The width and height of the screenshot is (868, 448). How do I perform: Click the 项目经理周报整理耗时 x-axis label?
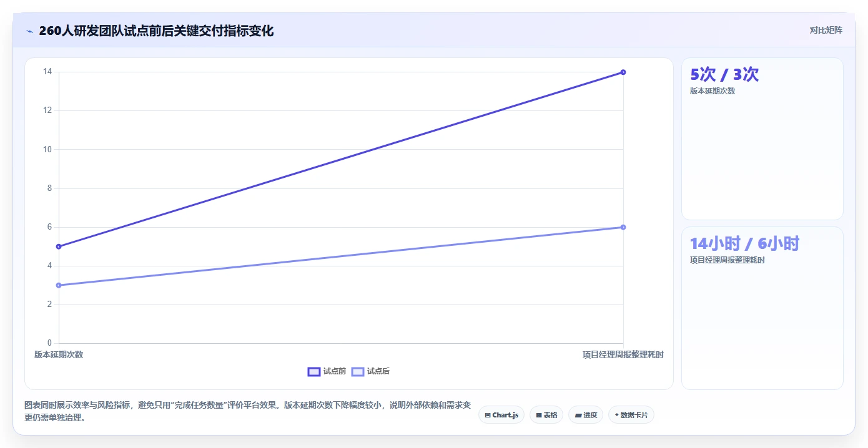[623, 354]
